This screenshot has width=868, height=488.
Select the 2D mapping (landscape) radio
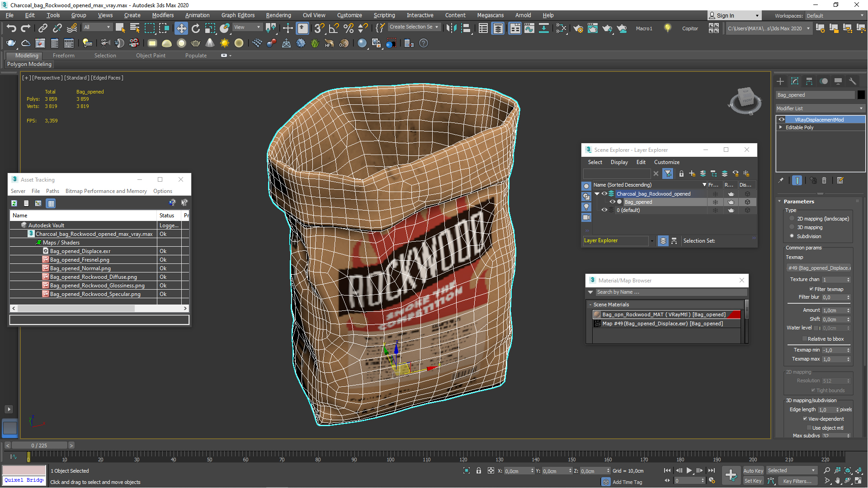tap(792, 218)
